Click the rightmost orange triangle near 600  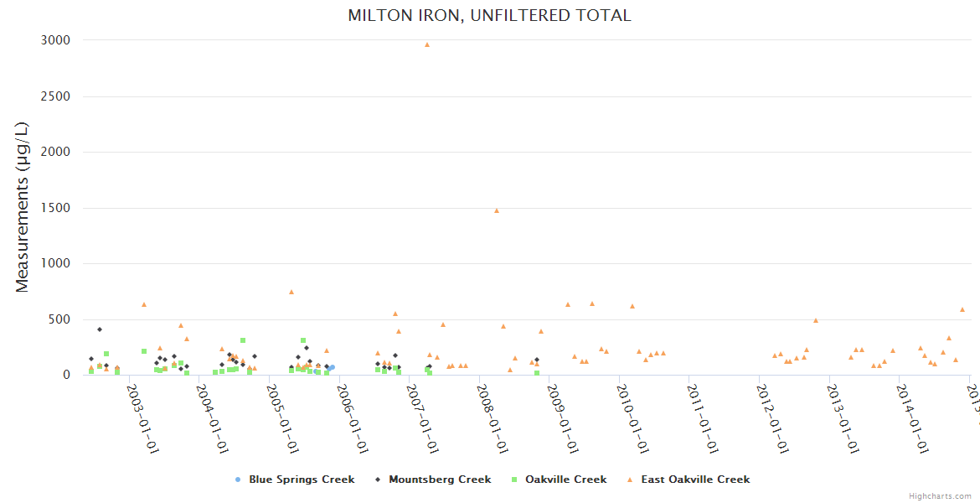[962, 309]
